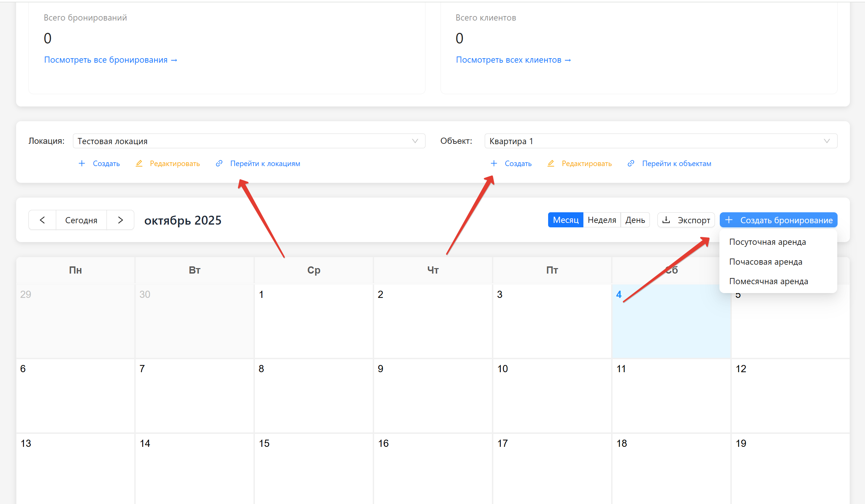Go to previous month with left chevron
This screenshot has height=504, width=865.
pyautogui.click(x=42, y=220)
